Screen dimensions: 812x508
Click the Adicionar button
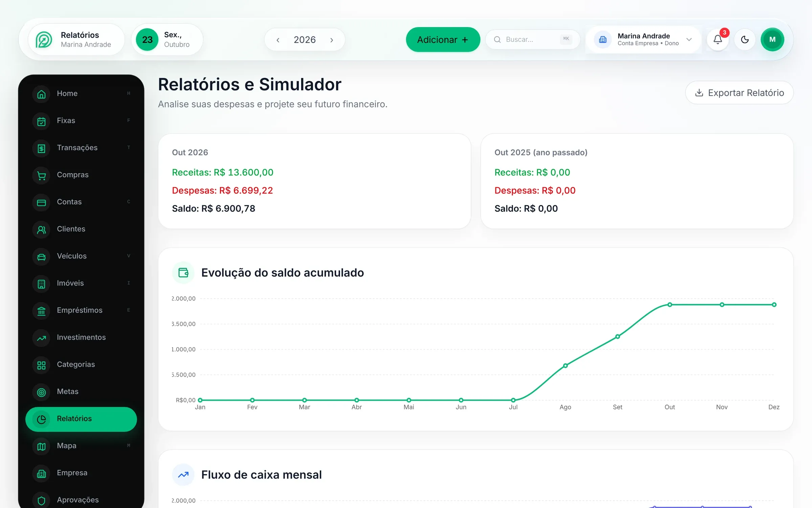coord(443,40)
